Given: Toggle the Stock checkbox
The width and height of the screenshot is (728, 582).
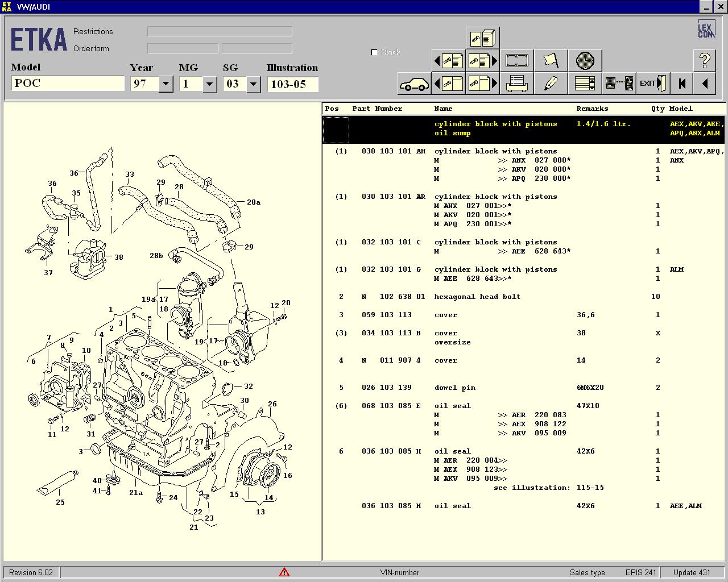Looking at the screenshot, I should (x=374, y=52).
